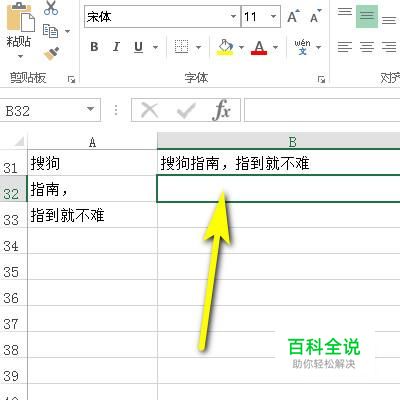Apply the yellow fill color bucket
The image size is (400, 400).
tap(225, 47)
